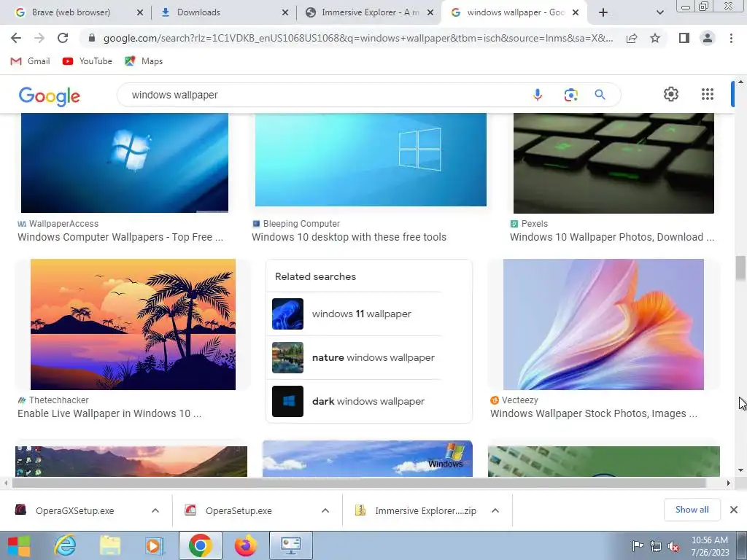
Task: Open the Windows Start button
Action: point(18,545)
